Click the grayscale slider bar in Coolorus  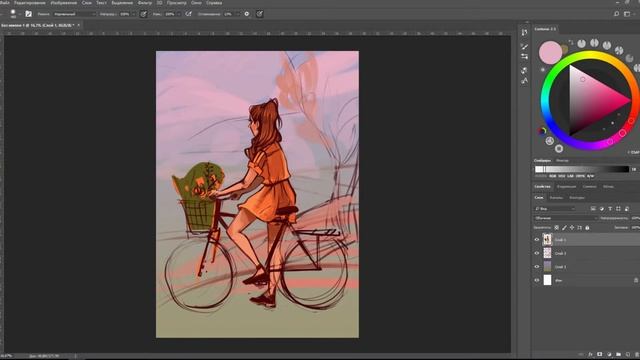(x=582, y=169)
